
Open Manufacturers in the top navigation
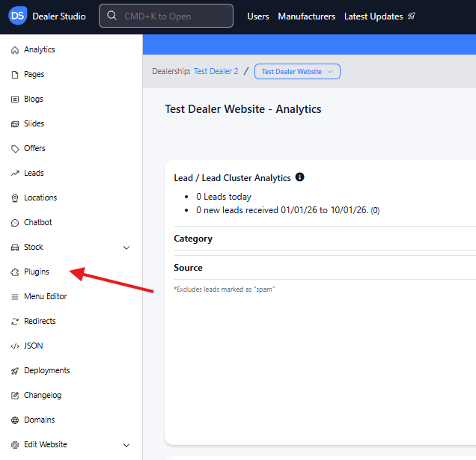coord(306,16)
